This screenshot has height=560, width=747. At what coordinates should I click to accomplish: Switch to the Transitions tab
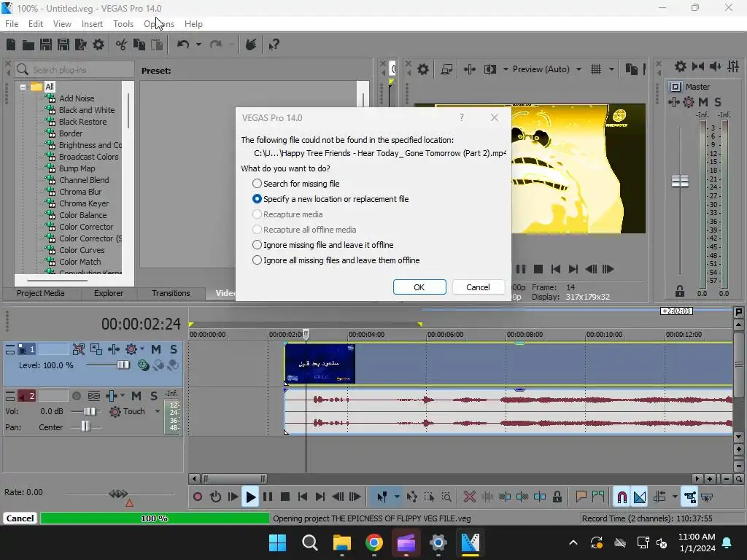click(171, 293)
